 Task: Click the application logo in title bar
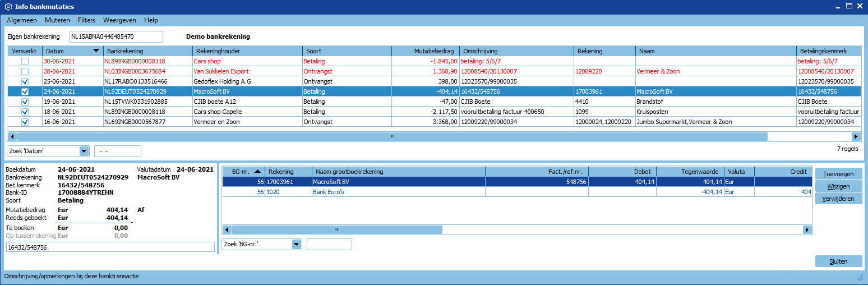point(8,7)
